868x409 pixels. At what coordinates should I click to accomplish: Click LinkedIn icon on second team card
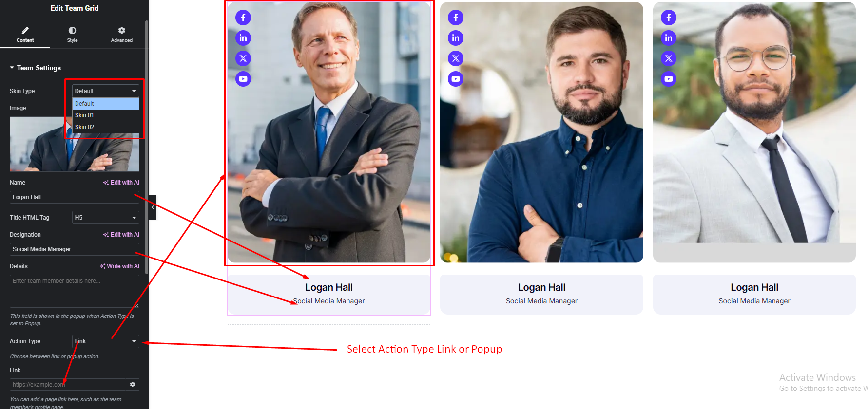(456, 38)
